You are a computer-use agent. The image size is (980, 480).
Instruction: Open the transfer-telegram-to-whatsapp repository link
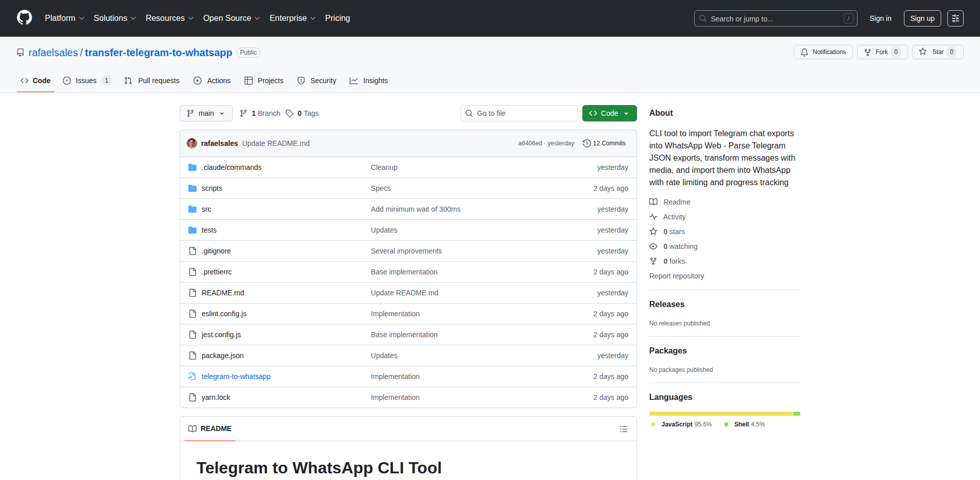(x=158, y=53)
